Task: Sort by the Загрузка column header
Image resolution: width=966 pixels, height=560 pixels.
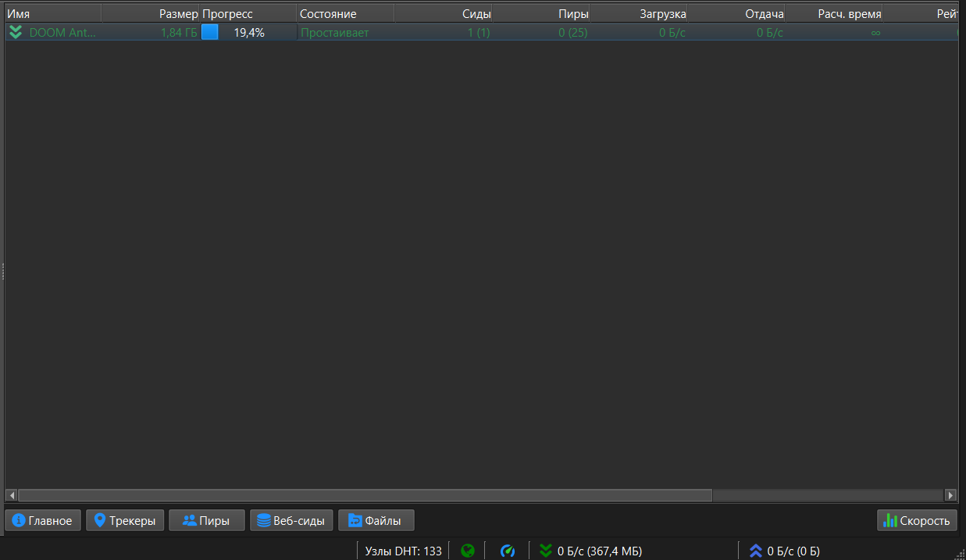Action: tap(638, 14)
